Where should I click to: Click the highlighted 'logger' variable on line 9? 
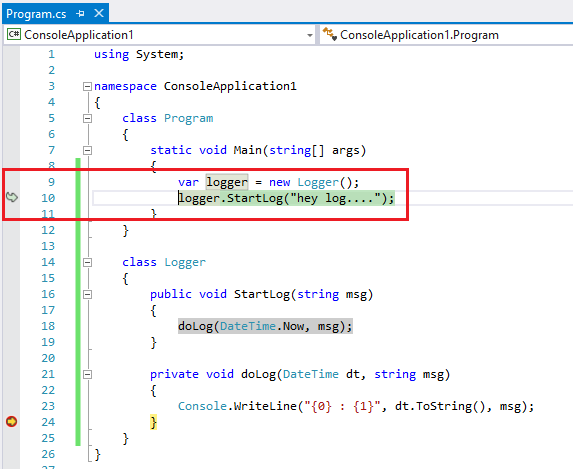(x=227, y=182)
